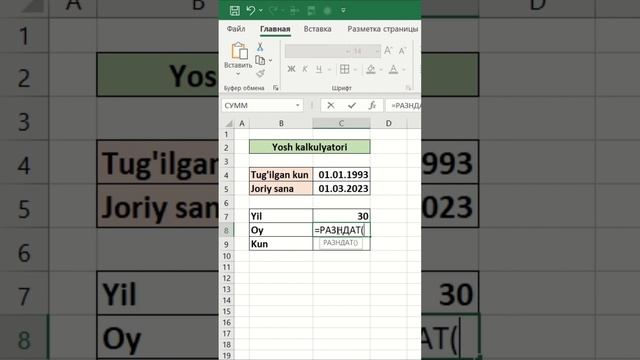Image resolution: width=640 pixels, height=360 pixels.
Task: Apply the font color A
Action: [x=393, y=69]
